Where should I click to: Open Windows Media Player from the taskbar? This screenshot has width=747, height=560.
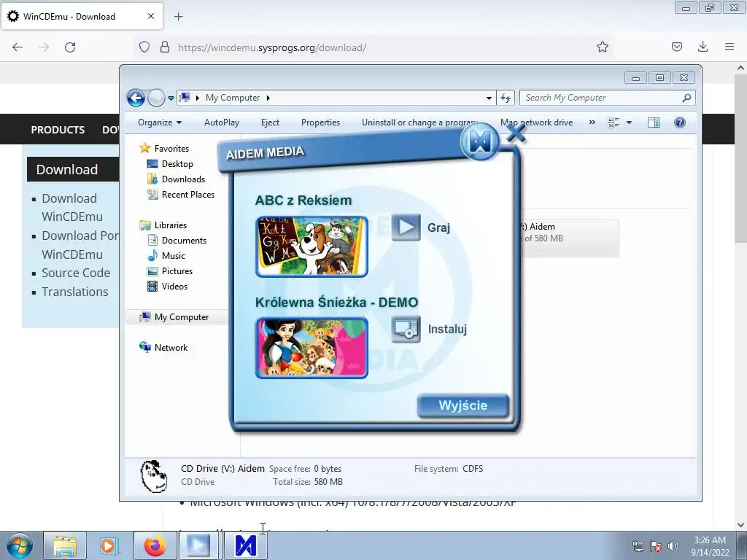(x=109, y=545)
